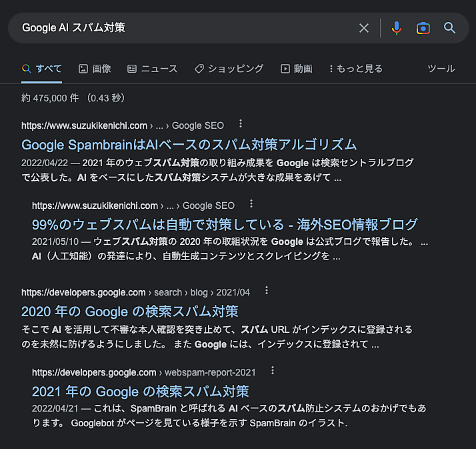Screen dimensions: 476x449
Task: Select the 動画 videos tab
Action: pos(297,68)
